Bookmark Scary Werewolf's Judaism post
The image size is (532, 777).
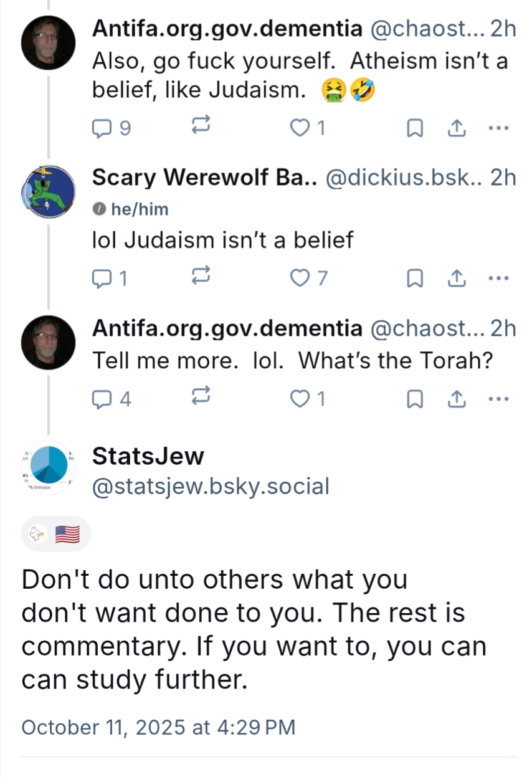tap(415, 279)
